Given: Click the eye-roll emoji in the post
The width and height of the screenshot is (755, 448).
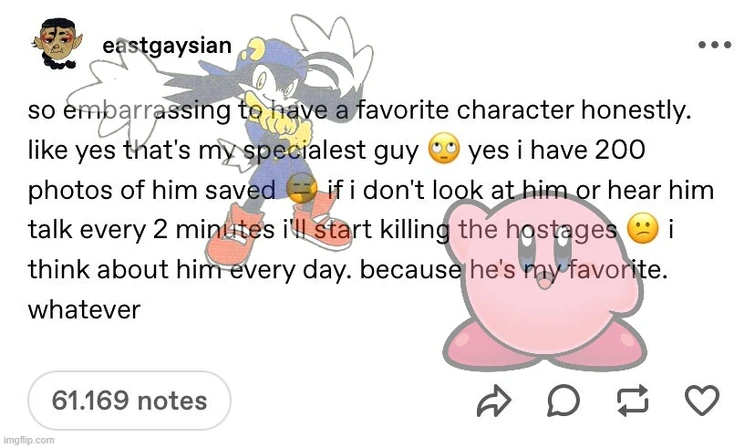Looking at the screenshot, I should pyautogui.click(x=443, y=151).
